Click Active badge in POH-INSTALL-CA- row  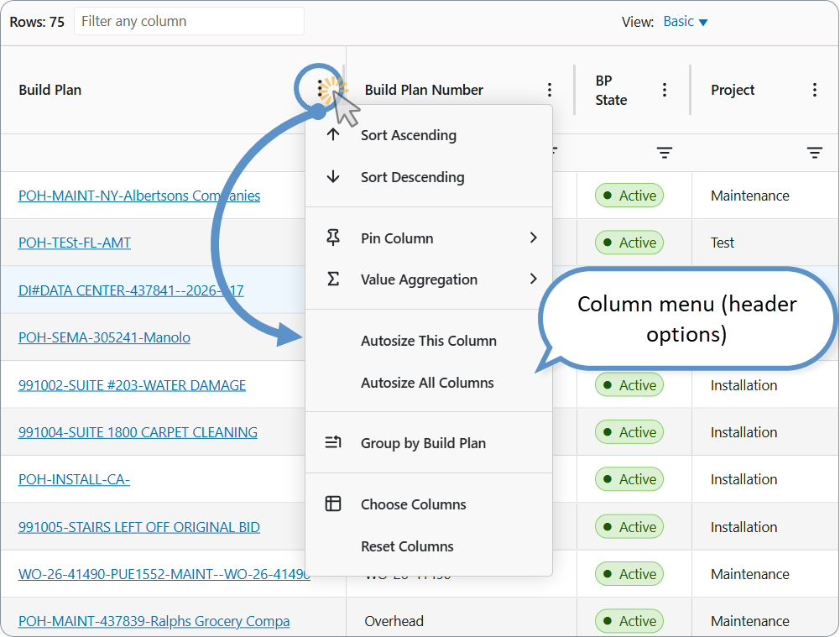[x=629, y=479]
